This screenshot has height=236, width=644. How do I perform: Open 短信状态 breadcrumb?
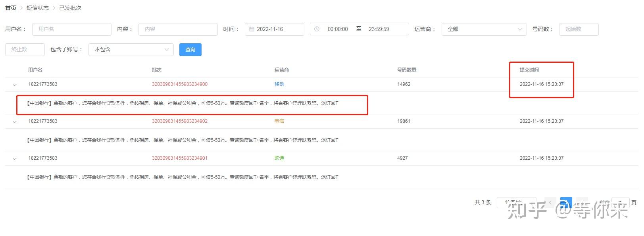click(x=38, y=8)
